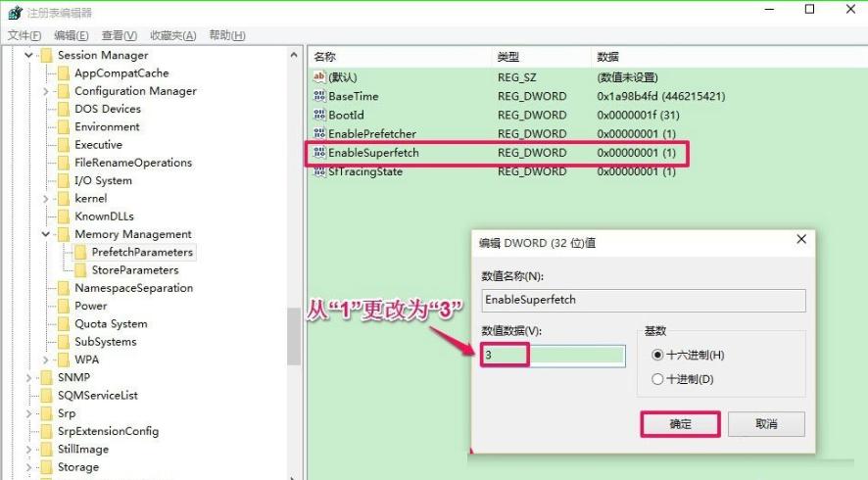868x480 pixels.
Task: Click the Registry Editor app icon in title bar
Action: pyautogui.click(x=15, y=12)
